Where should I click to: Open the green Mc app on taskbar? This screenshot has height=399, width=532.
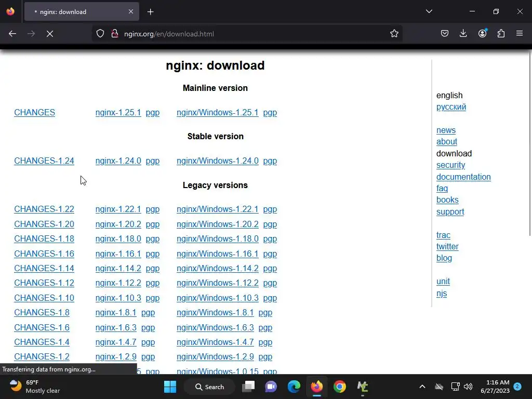tap(362, 387)
